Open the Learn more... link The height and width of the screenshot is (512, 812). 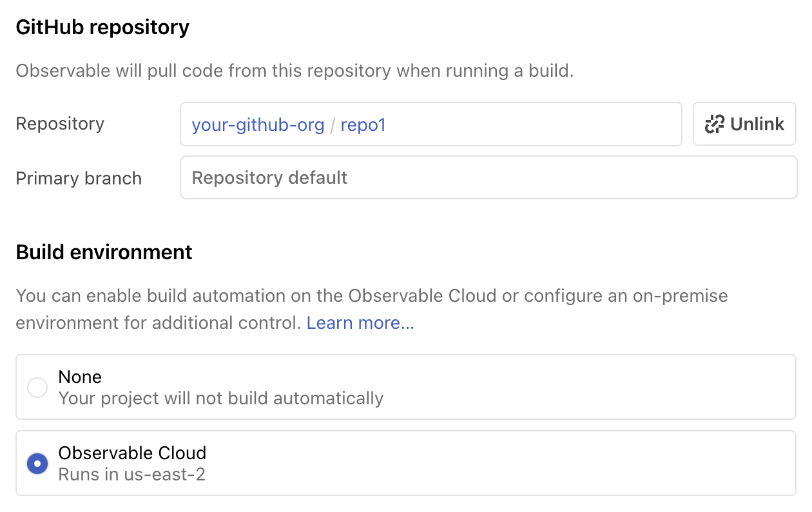pyautogui.click(x=360, y=322)
